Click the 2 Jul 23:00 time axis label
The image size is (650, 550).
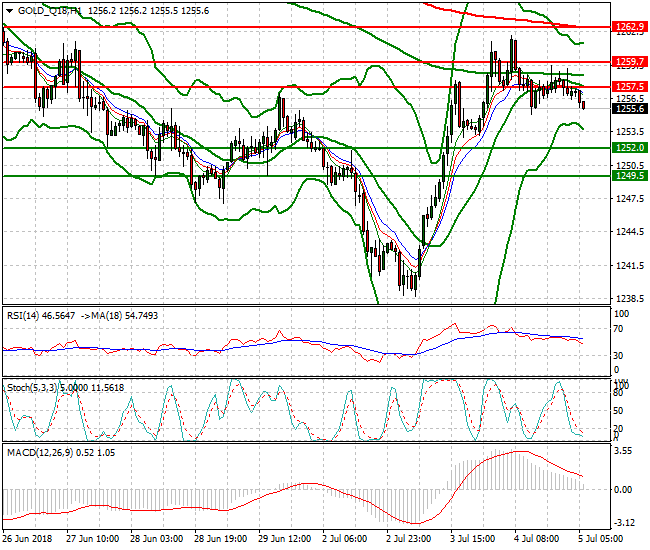click(408, 539)
